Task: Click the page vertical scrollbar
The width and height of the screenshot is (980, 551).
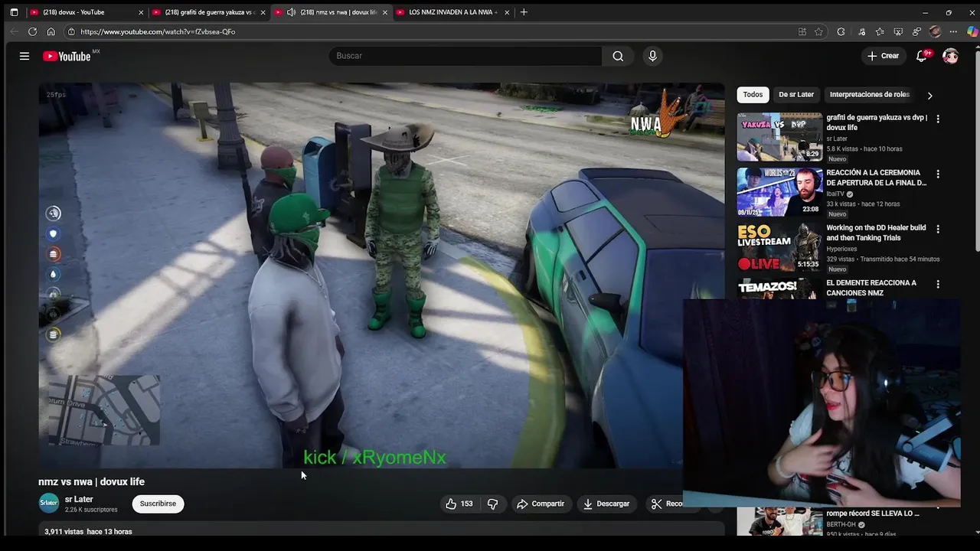Action: [976, 153]
